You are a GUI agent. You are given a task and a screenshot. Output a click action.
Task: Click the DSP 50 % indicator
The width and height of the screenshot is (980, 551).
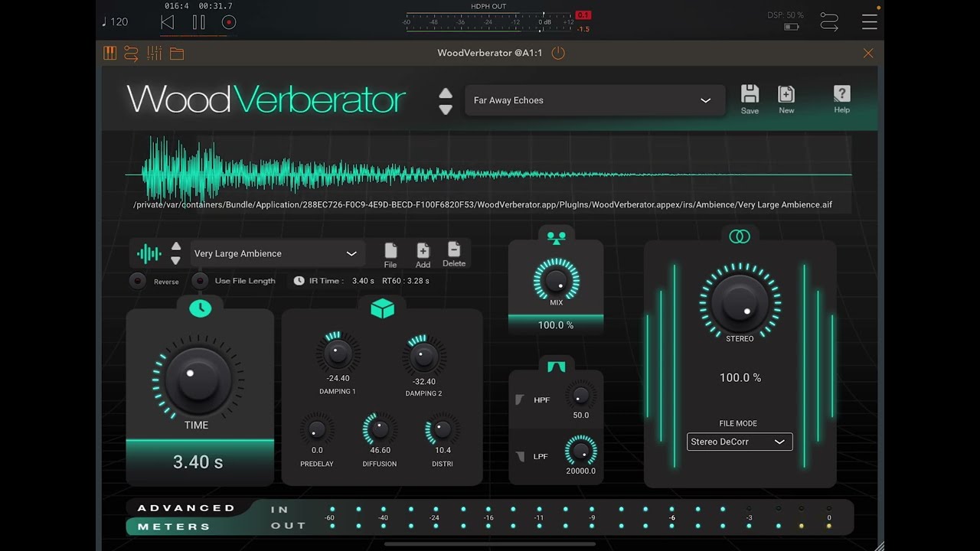tap(786, 15)
